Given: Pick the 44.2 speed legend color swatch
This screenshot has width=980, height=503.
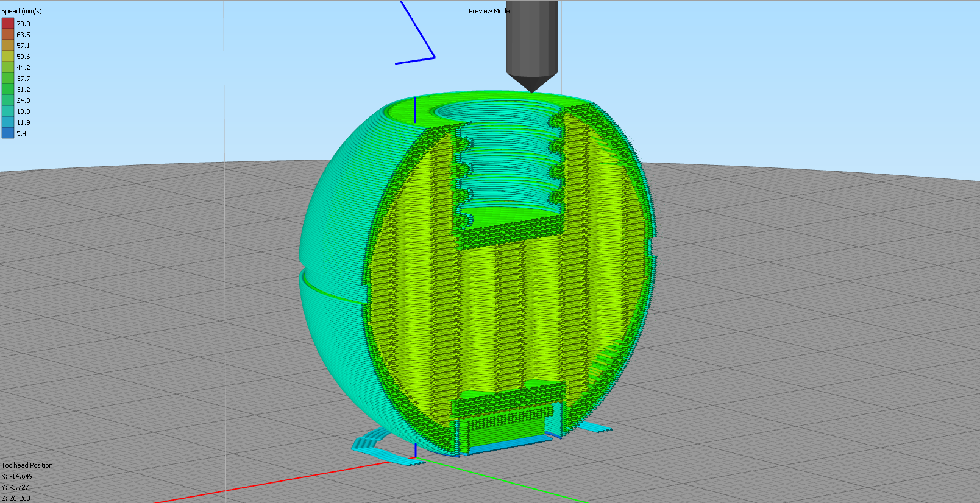Looking at the screenshot, I should click(8, 68).
